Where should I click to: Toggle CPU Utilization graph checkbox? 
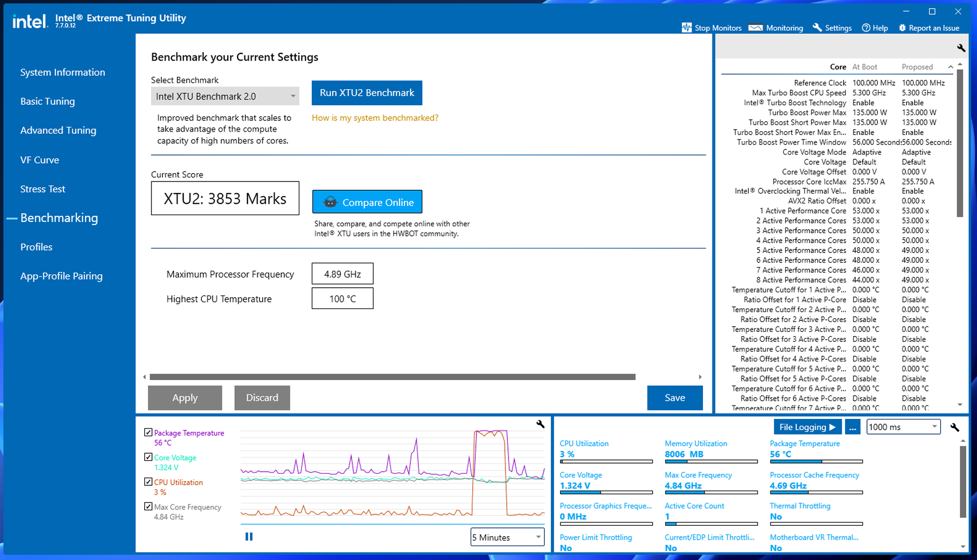(x=148, y=482)
